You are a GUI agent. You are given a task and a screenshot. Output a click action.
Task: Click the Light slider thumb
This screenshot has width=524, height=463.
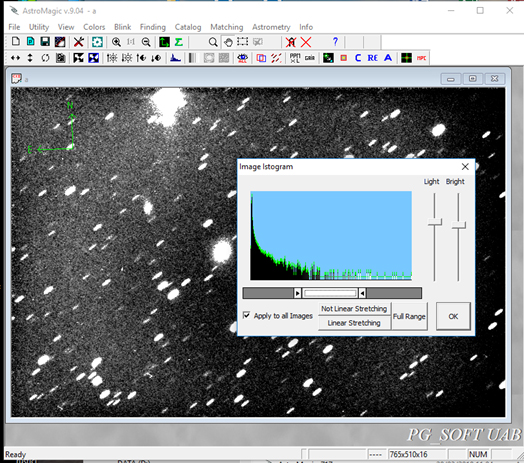click(x=434, y=222)
